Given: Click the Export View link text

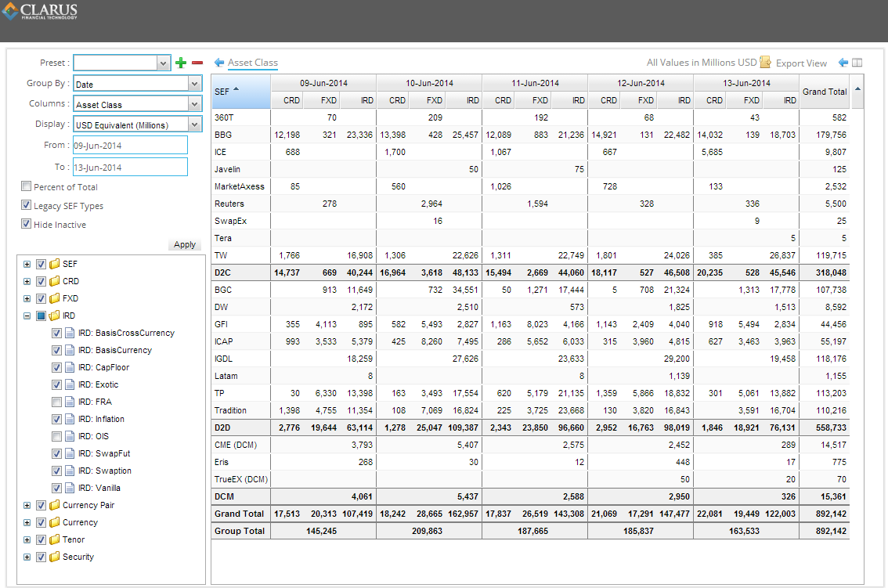Looking at the screenshot, I should (801, 63).
